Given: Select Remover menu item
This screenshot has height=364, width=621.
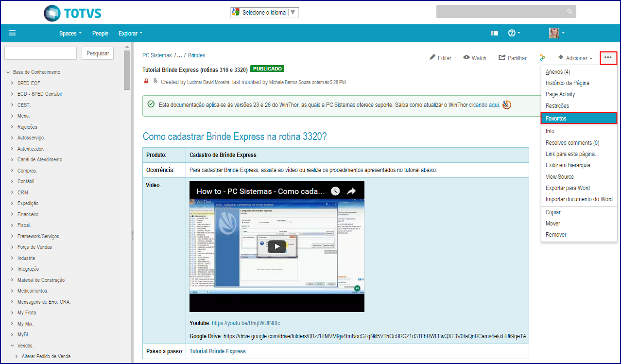Looking at the screenshot, I should click(579, 235).
